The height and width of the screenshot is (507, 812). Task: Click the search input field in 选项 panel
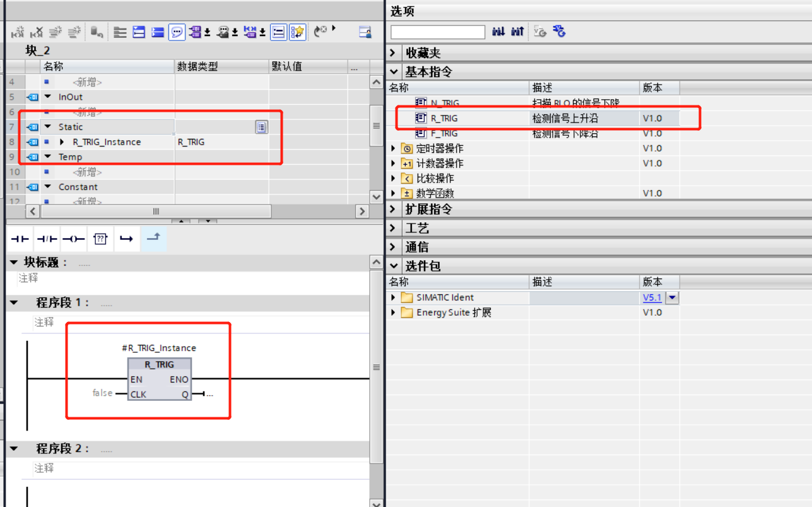pos(437,31)
